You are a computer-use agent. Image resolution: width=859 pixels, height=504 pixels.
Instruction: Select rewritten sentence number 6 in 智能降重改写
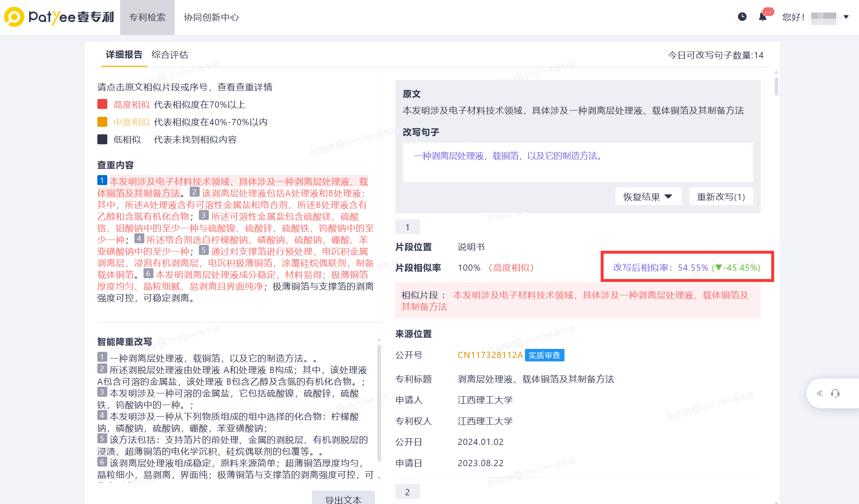[x=102, y=462]
